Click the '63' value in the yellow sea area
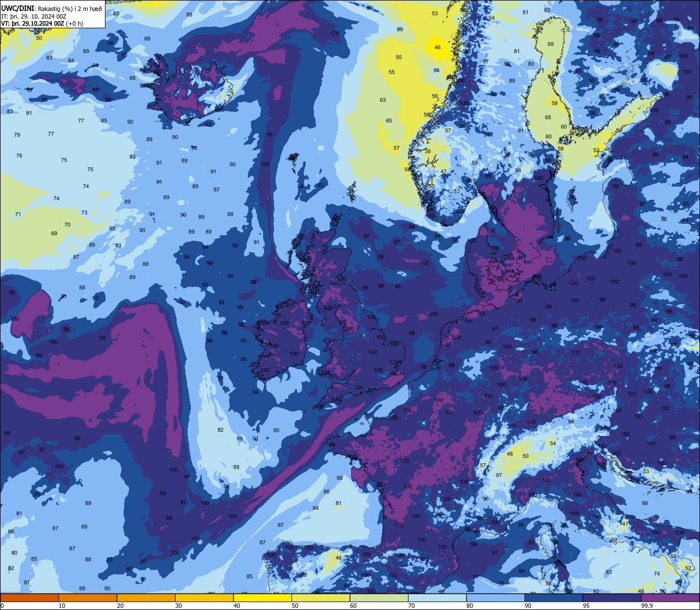The width and height of the screenshot is (700, 610). pyautogui.click(x=383, y=100)
